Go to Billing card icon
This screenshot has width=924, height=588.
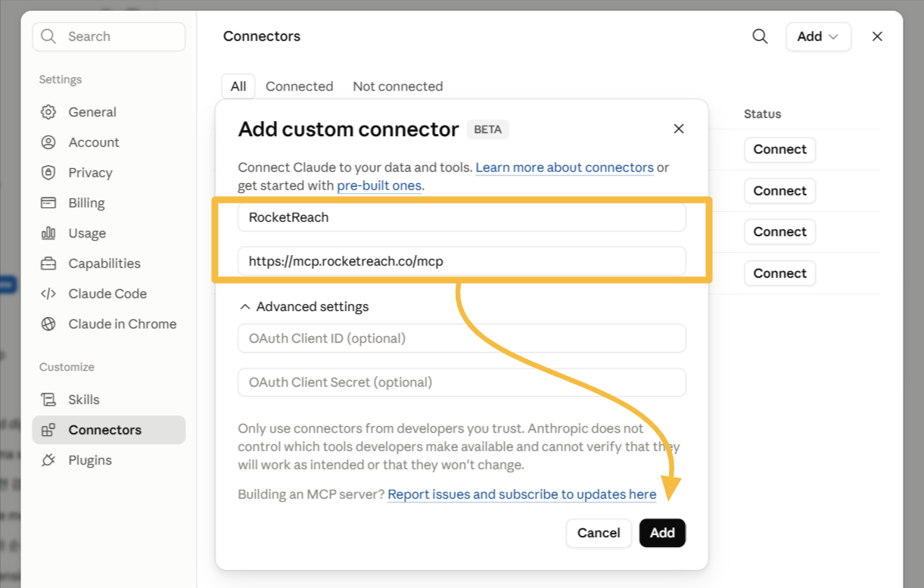tap(48, 203)
